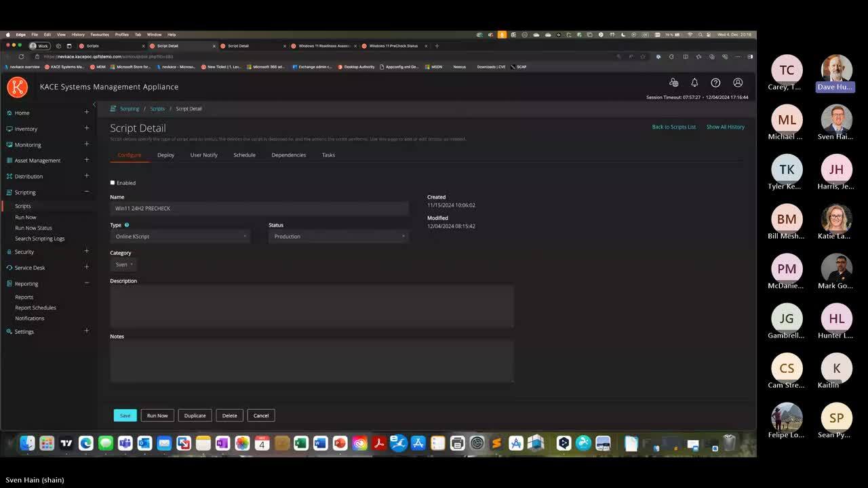Open the Type dropdown showing Online KScript
868x488 pixels.
tap(180, 237)
